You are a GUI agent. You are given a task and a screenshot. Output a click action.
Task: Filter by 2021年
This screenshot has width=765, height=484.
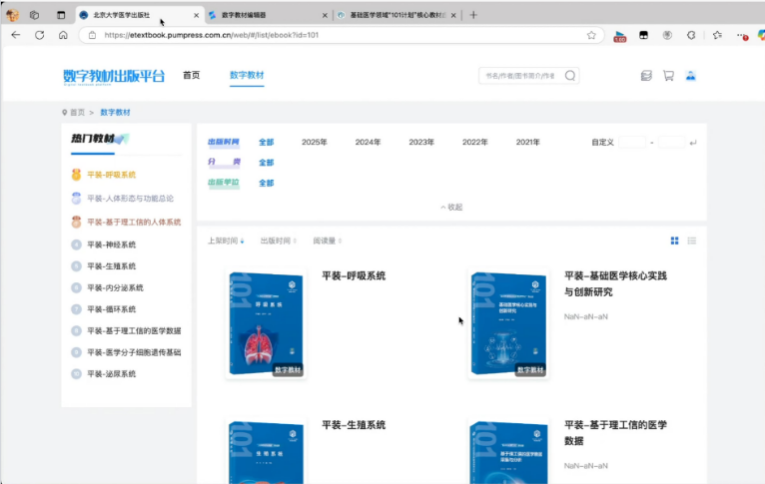pos(528,142)
